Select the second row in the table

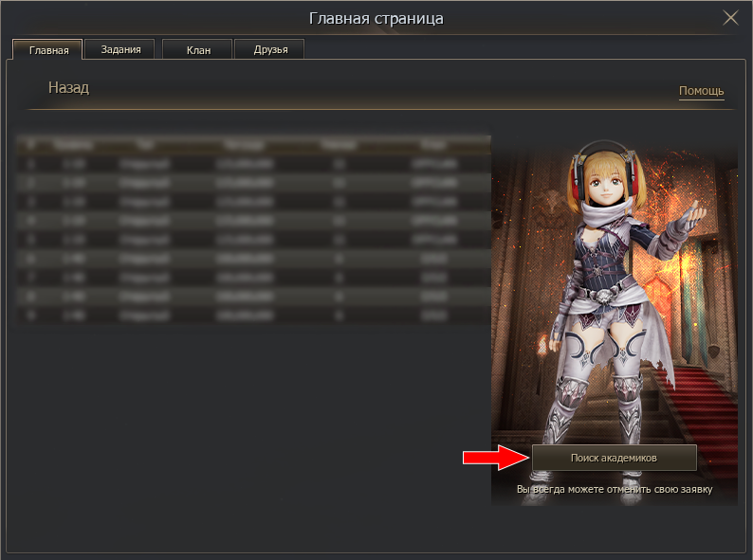pyautogui.click(x=253, y=182)
